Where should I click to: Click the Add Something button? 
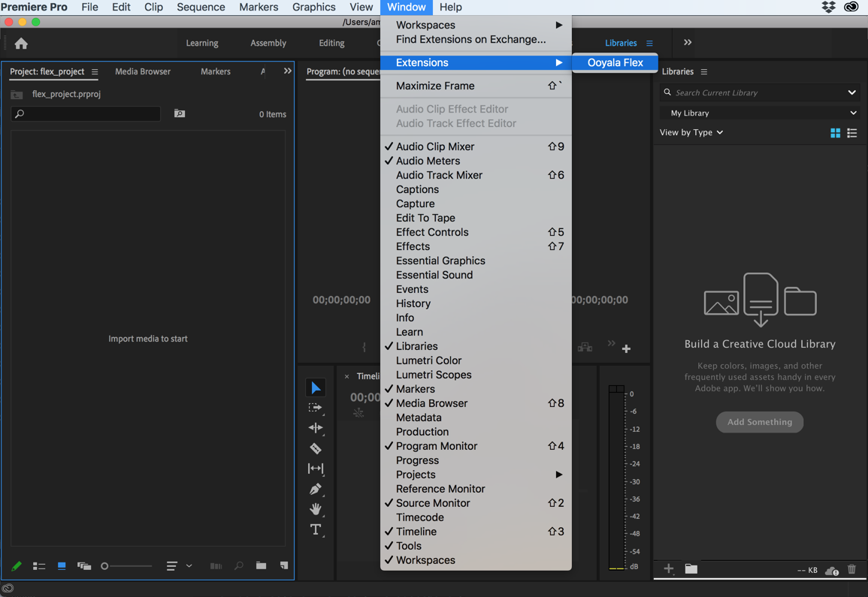click(x=760, y=422)
